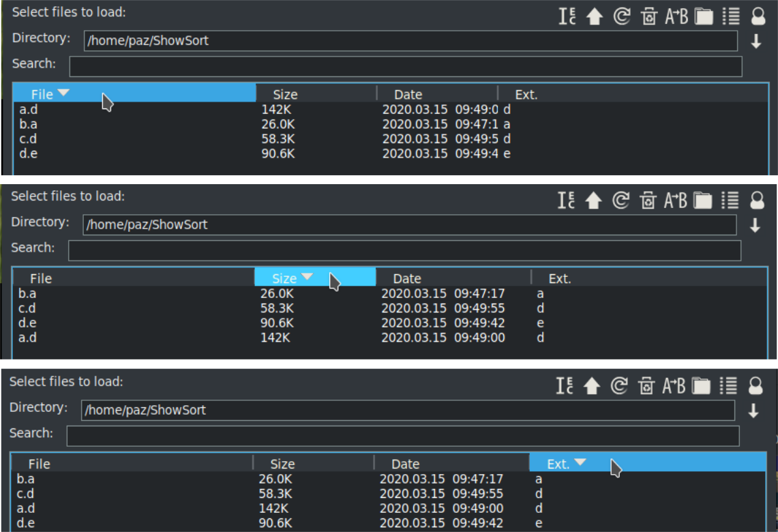This screenshot has height=532, width=778.
Task: Toggle sort on highlighted Ext. column header
Action: tap(647, 463)
